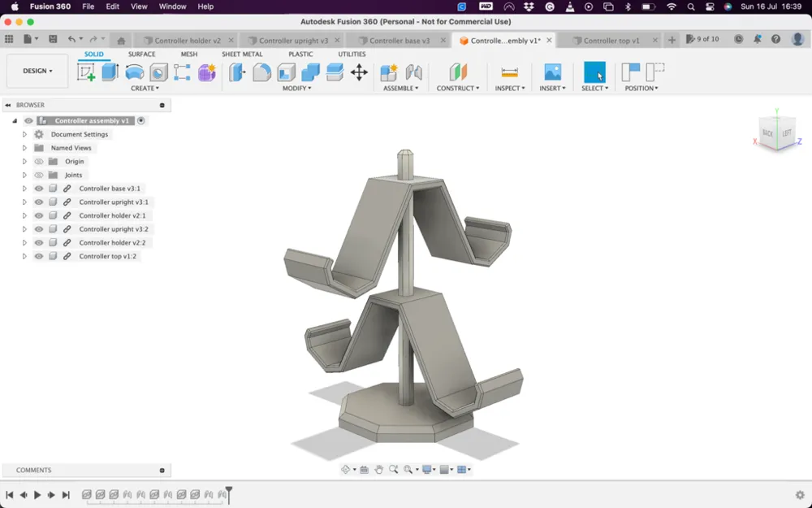Image resolution: width=812 pixels, height=508 pixels.
Task: Hide the Origin folder
Action: point(39,161)
